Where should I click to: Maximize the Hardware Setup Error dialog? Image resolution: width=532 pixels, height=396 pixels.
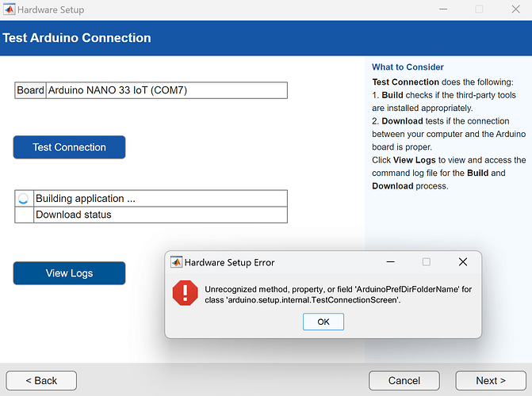[426, 262]
